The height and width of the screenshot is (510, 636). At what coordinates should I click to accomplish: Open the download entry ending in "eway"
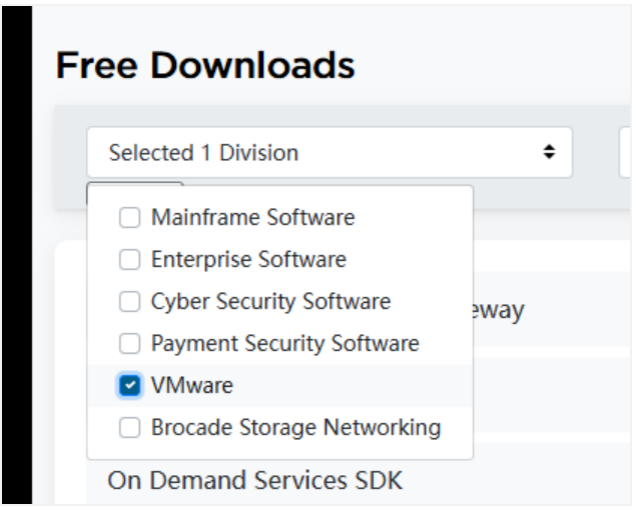(x=498, y=310)
